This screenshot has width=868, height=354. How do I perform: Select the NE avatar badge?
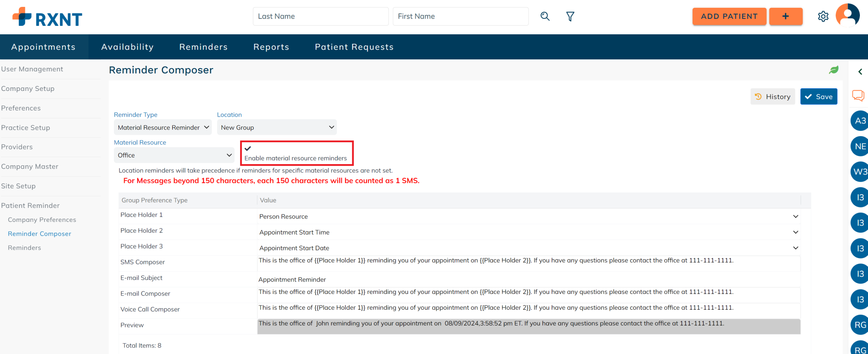click(x=860, y=146)
